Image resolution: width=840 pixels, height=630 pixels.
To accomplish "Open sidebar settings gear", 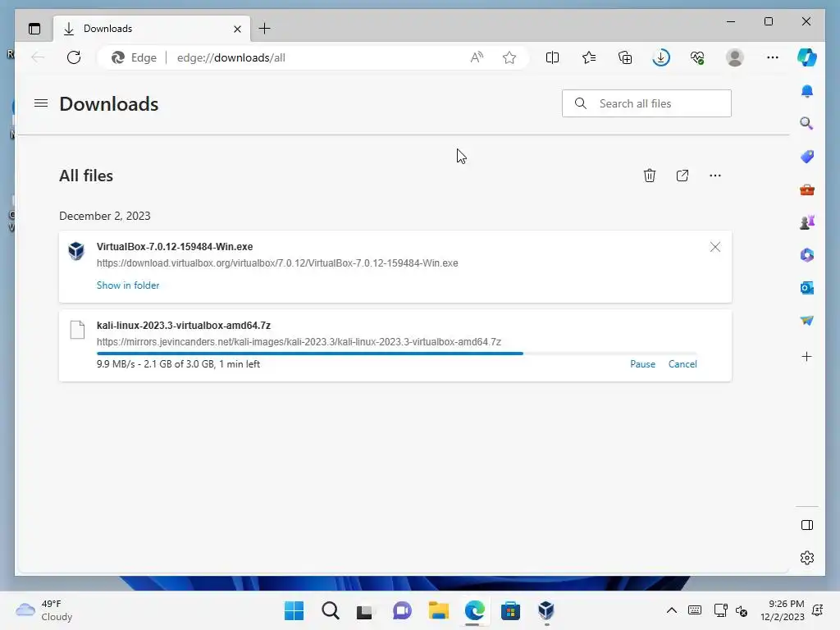I will point(807,558).
